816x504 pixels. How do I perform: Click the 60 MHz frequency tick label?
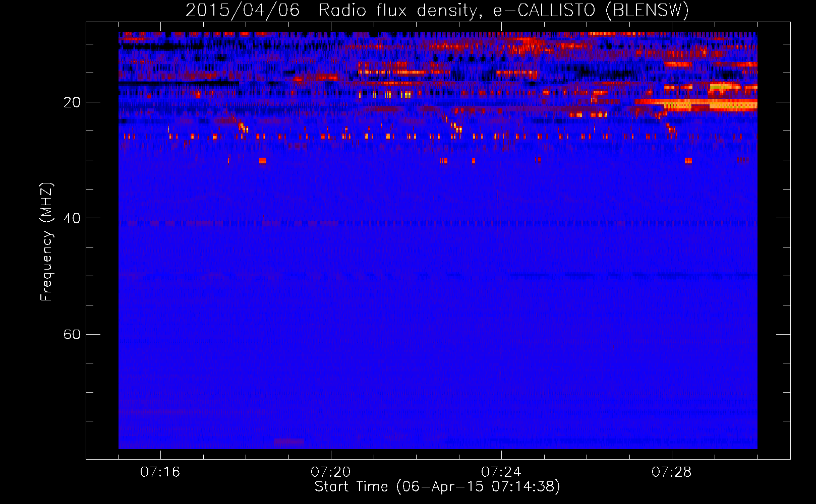(x=72, y=335)
